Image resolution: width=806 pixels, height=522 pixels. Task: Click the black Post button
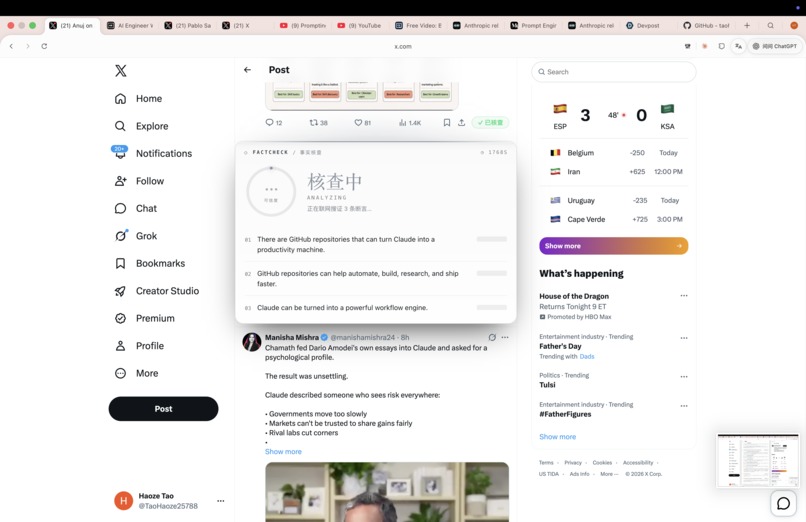point(163,409)
